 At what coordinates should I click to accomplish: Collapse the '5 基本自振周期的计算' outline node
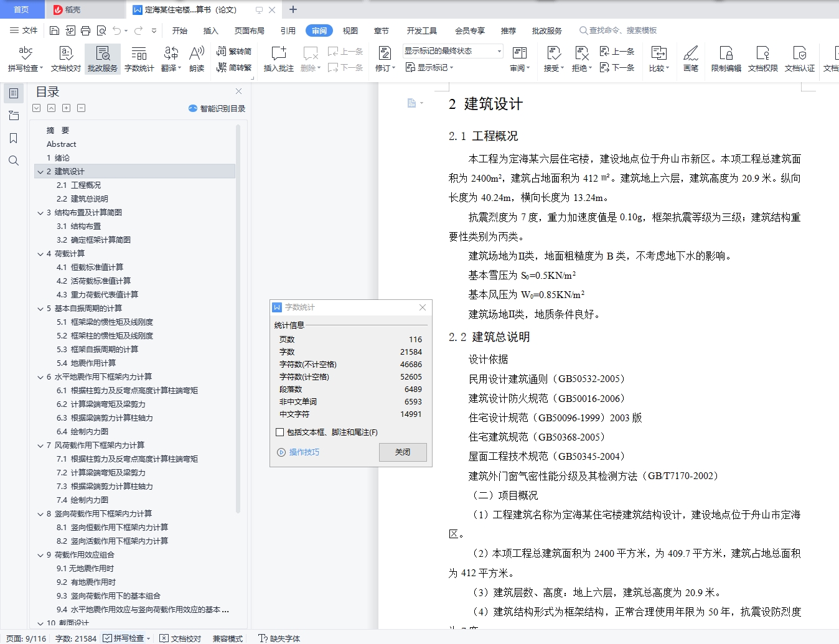click(40, 309)
